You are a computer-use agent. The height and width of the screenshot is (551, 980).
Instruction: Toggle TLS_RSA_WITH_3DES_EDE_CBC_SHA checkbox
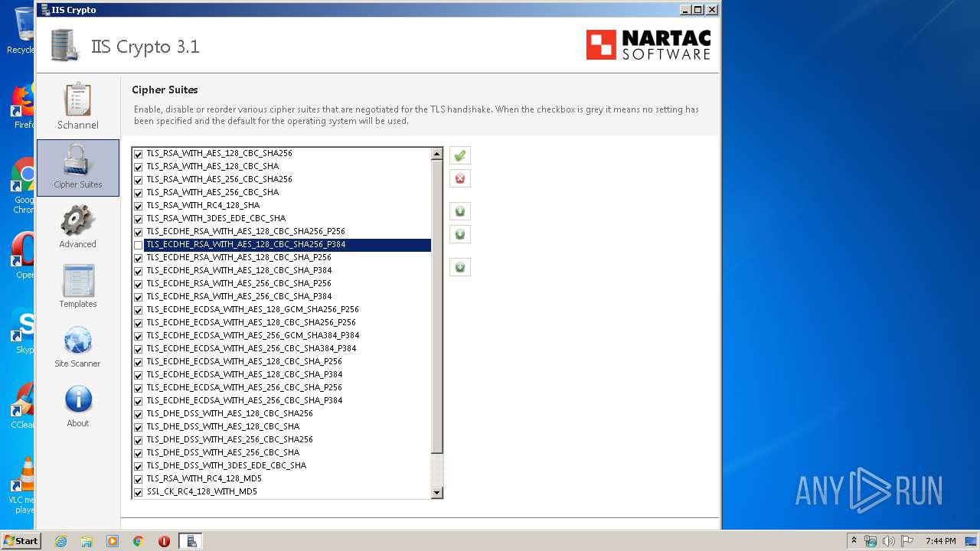click(x=139, y=219)
